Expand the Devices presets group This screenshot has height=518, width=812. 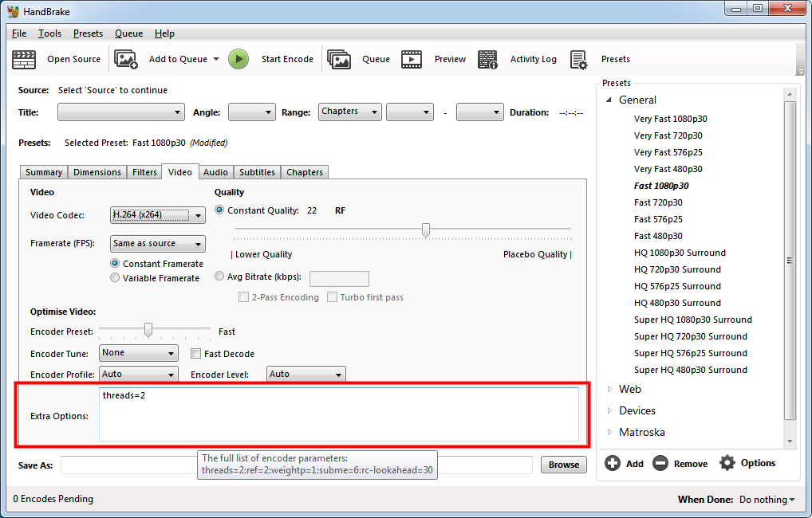pos(609,410)
